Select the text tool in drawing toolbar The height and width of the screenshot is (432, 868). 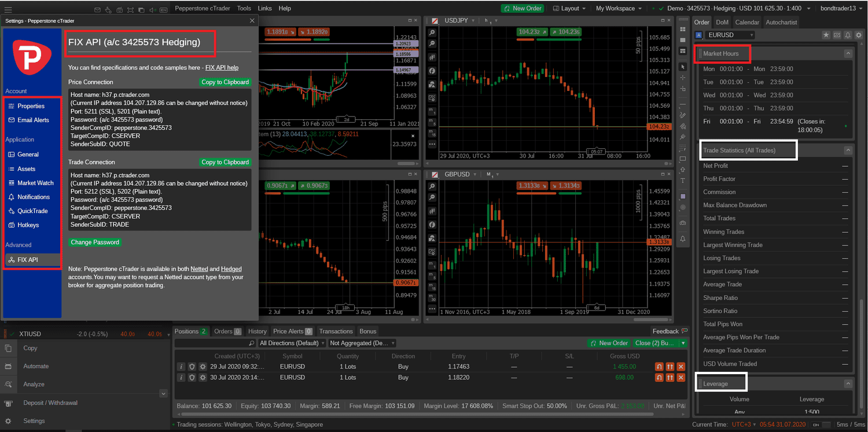pyautogui.click(x=683, y=181)
